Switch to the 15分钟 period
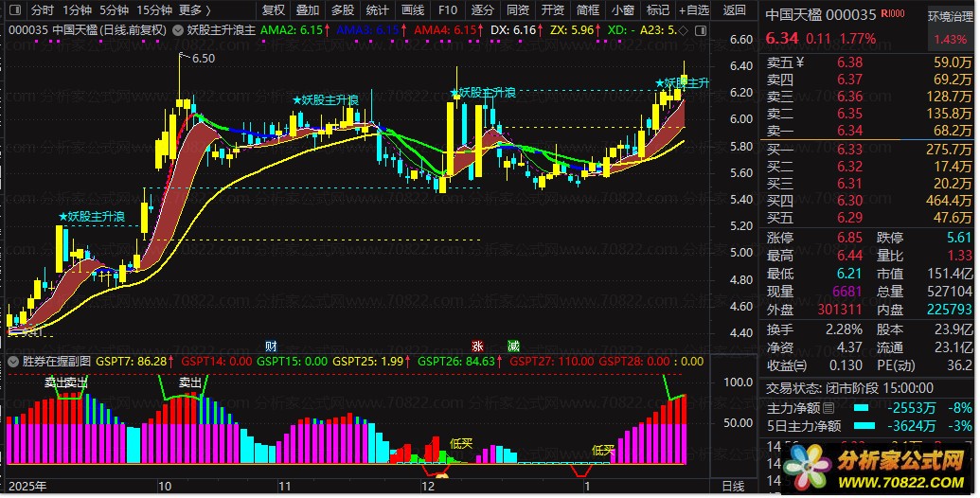The width and height of the screenshot is (980, 498). coord(153,10)
